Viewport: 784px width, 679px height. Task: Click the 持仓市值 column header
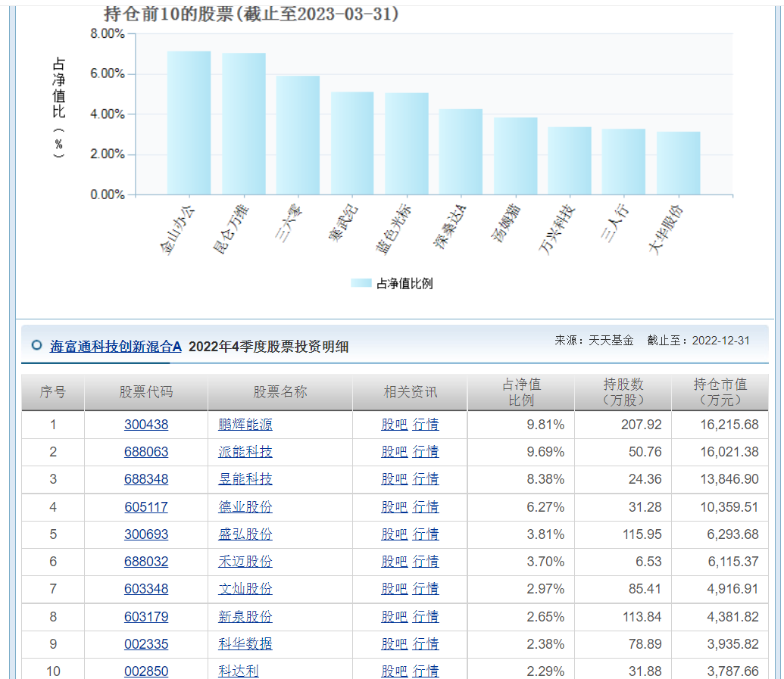[720, 392]
